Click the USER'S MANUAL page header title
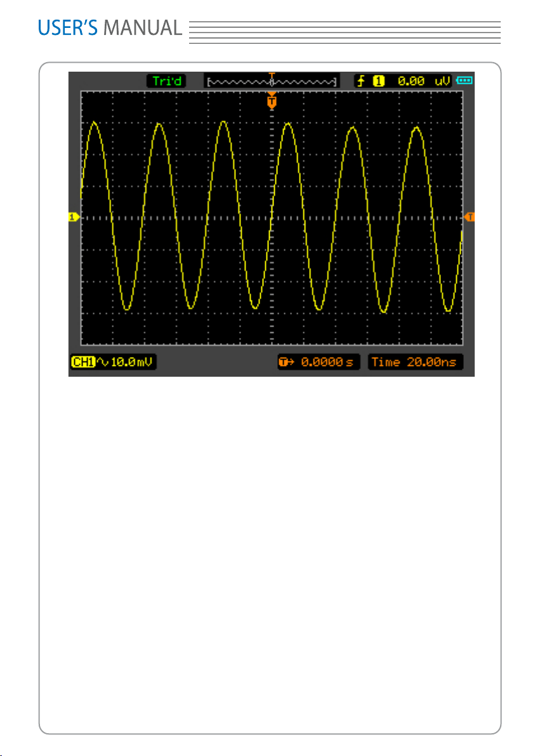Image resolution: width=540 pixels, height=756 pixels. (110, 28)
